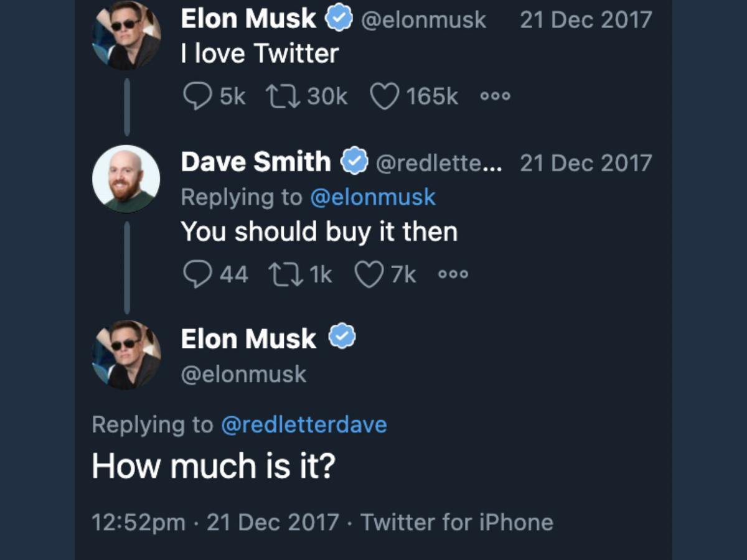Click the verified badge next to Dave Smith
Image resolution: width=747 pixels, height=560 pixels.
(x=354, y=162)
